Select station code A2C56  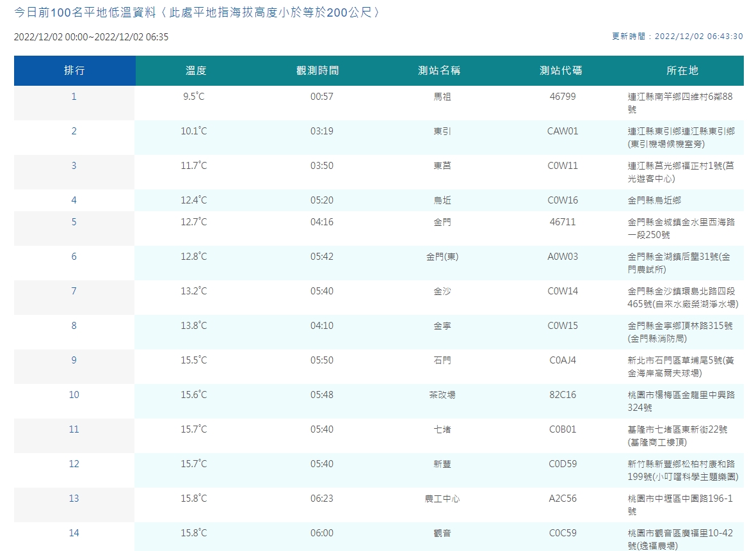[563, 499]
